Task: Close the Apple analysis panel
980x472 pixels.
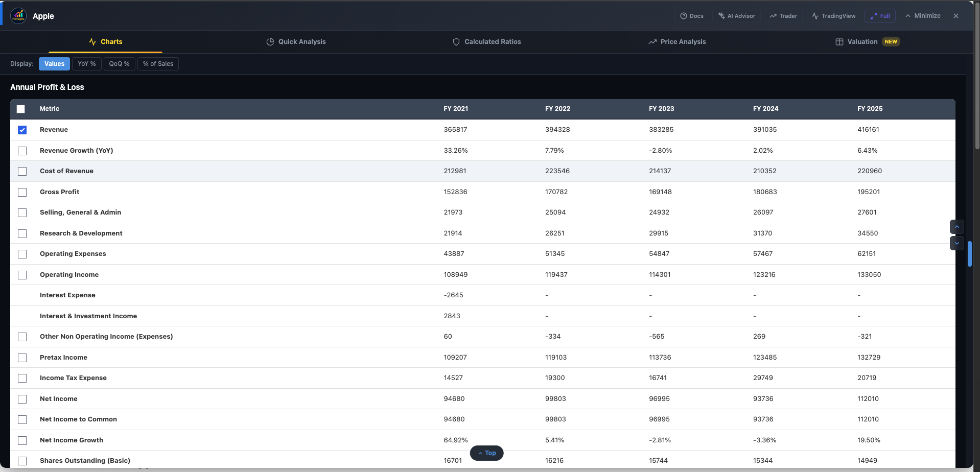Action: (955, 16)
